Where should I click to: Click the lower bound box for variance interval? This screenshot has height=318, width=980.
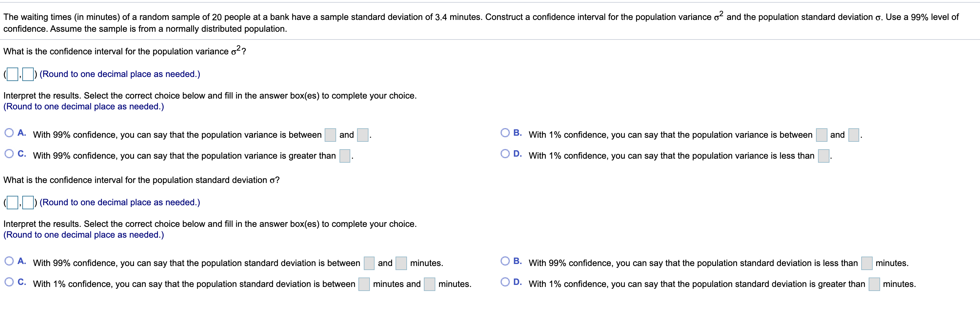point(12,74)
